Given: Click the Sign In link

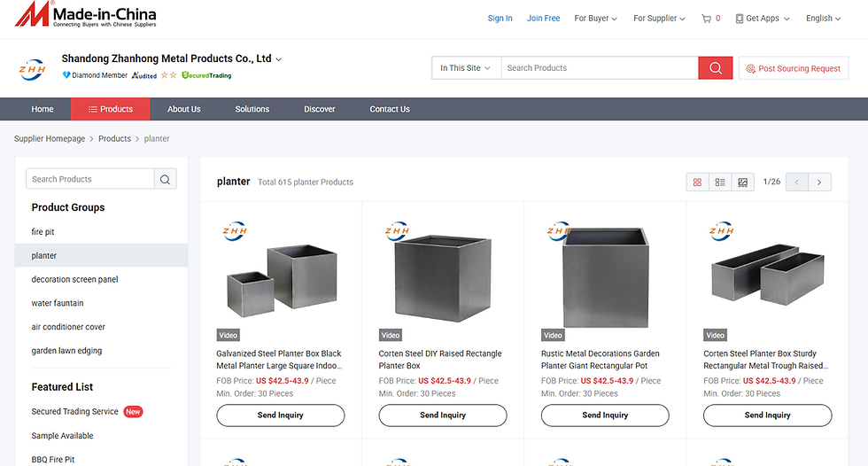Looking at the screenshot, I should click(x=500, y=18).
